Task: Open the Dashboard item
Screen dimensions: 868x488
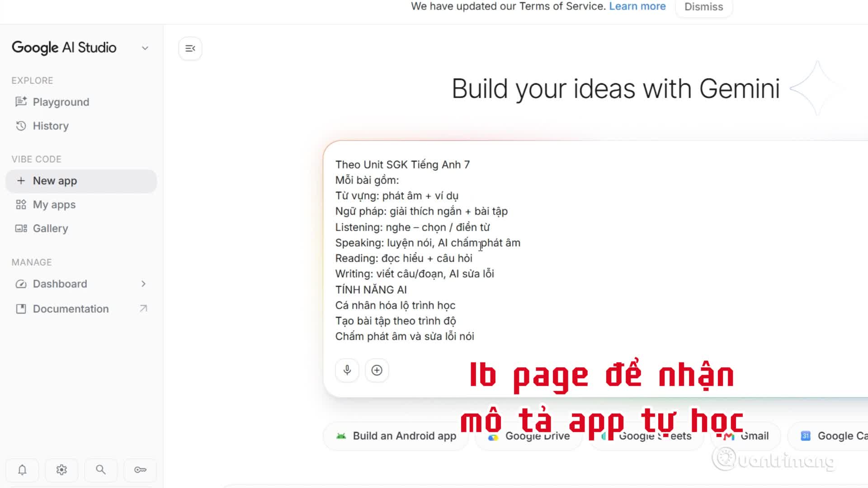Action: point(60,284)
